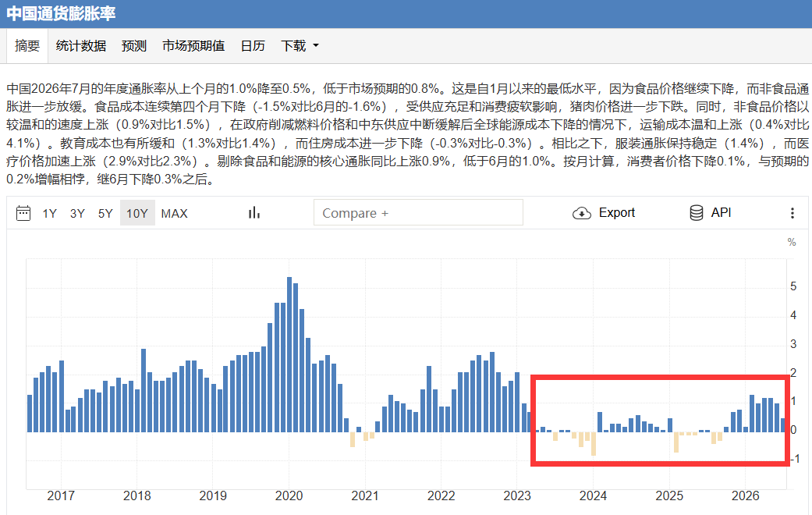Select the 1Y time range
The image size is (812, 515).
click(x=50, y=214)
